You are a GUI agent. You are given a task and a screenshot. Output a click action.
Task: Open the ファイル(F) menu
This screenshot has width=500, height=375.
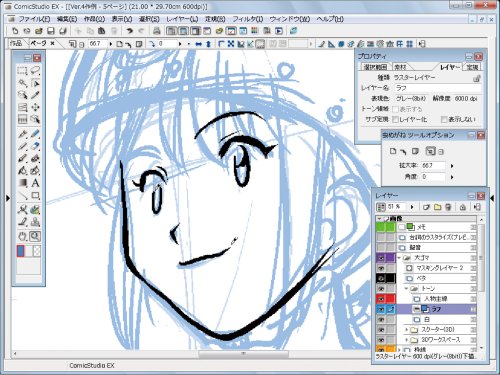point(34,19)
